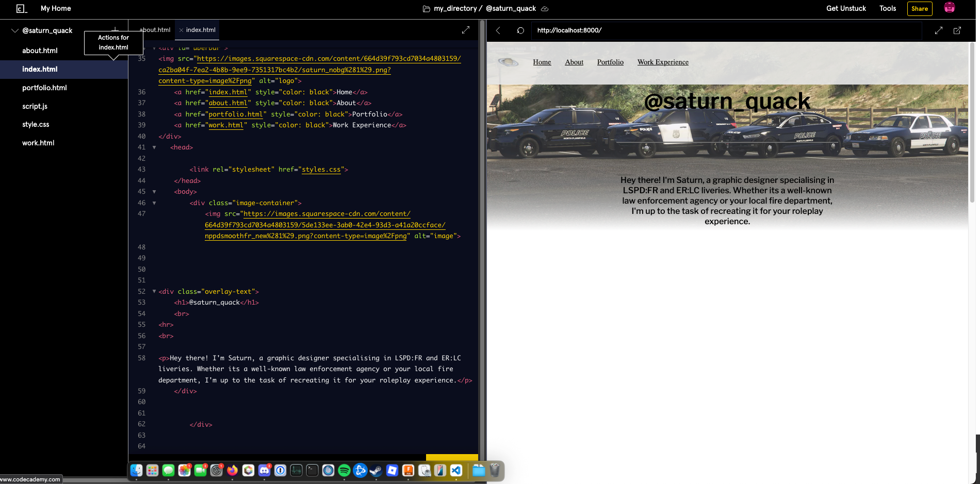
Task: Open FaceTime from the Dock
Action: (x=200, y=470)
